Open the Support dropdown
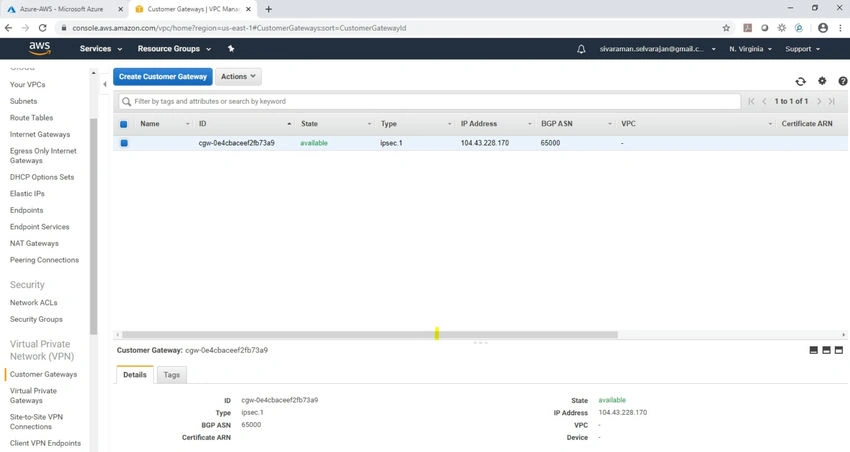 click(802, 49)
